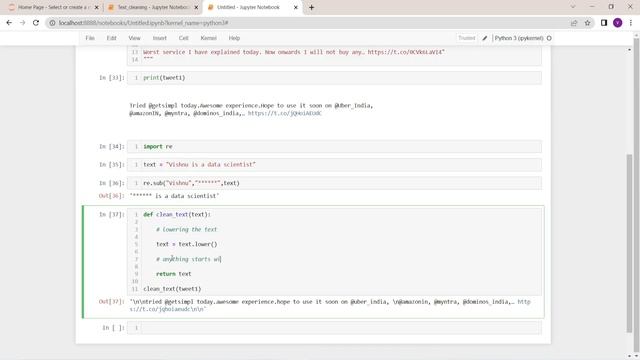This screenshot has width=640, height=360.
Task: Bookmark this page with the star icon
Action: (x=587, y=23)
